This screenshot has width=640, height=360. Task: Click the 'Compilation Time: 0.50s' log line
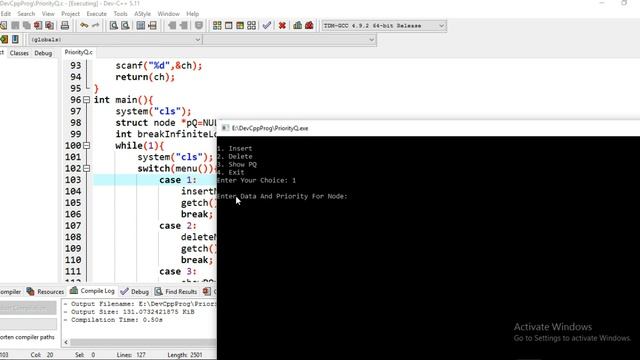116,320
